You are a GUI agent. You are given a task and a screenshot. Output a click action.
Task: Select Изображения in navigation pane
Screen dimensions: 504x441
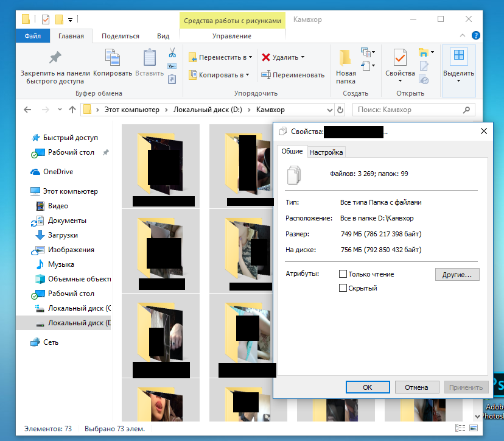point(71,250)
